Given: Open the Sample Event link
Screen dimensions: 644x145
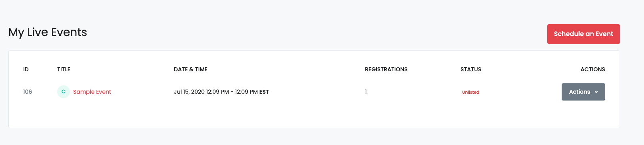Looking at the screenshot, I should [x=92, y=92].
